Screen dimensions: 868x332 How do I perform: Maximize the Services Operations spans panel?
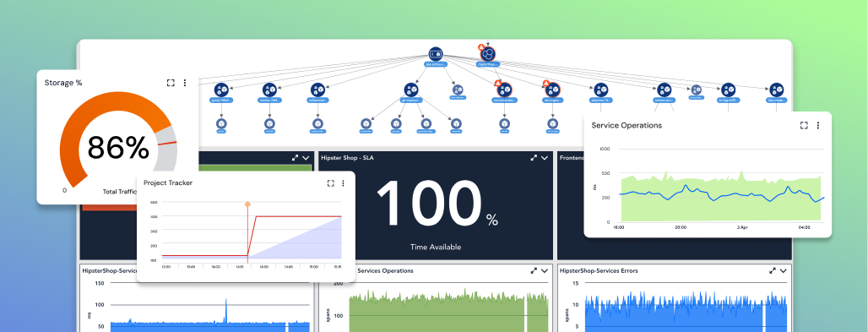pyautogui.click(x=534, y=271)
